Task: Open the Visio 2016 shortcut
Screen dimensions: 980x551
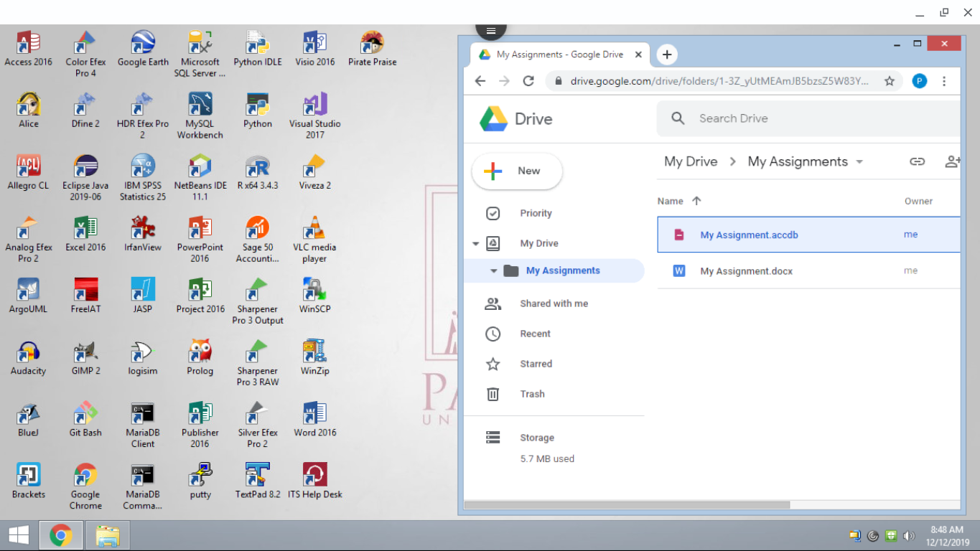Action: tap(314, 49)
